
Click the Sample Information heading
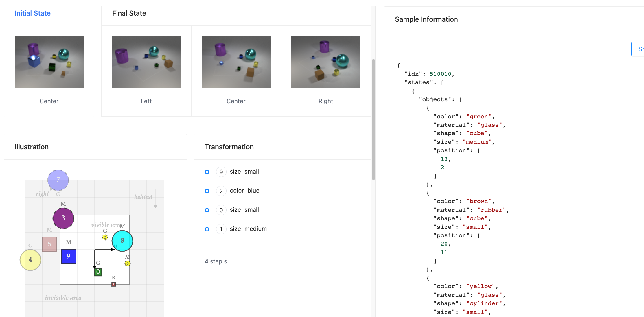(426, 19)
